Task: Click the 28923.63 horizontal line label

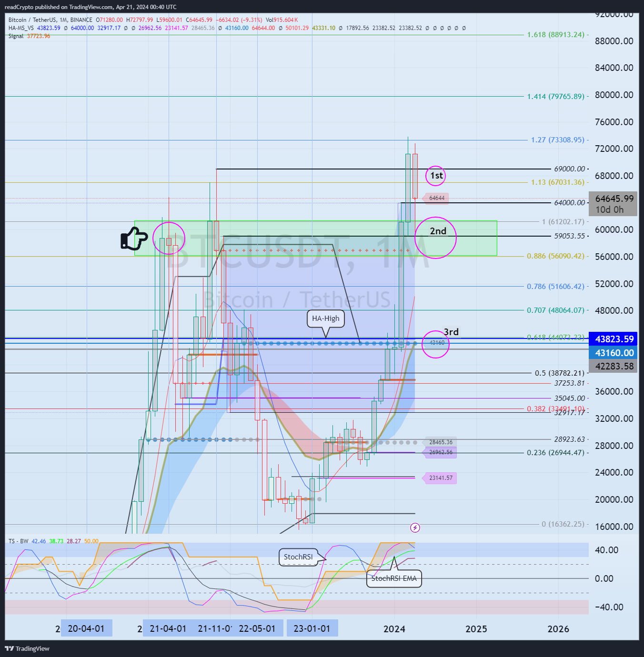Action: [569, 439]
